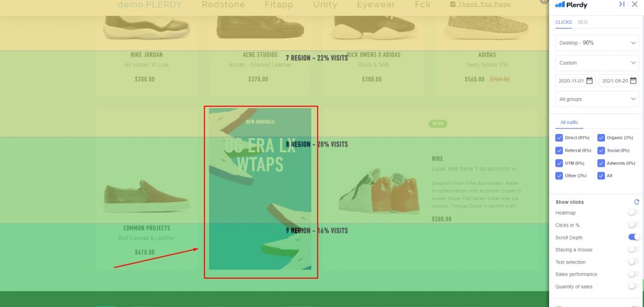Toggle the Referral (6%) checkbox

[559, 150]
